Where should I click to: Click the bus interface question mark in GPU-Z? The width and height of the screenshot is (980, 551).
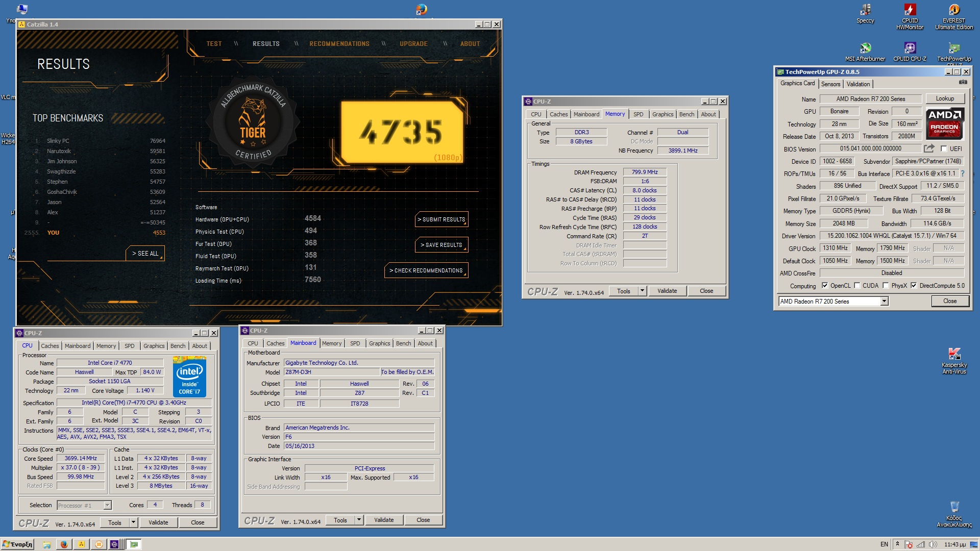[963, 173]
